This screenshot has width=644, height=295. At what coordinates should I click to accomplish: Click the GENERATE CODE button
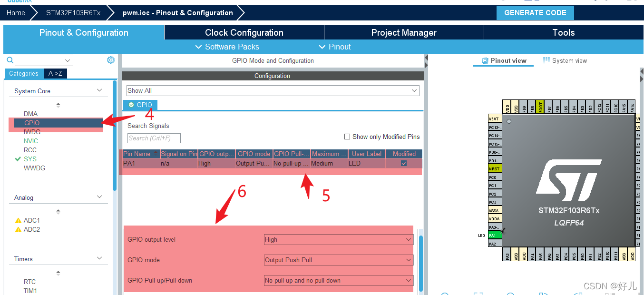(535, 13)
